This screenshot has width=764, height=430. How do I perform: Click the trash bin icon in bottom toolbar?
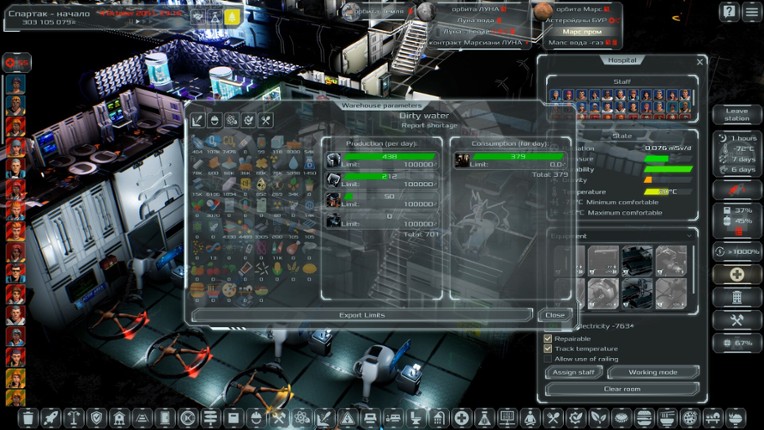click(x=27, y=417)
